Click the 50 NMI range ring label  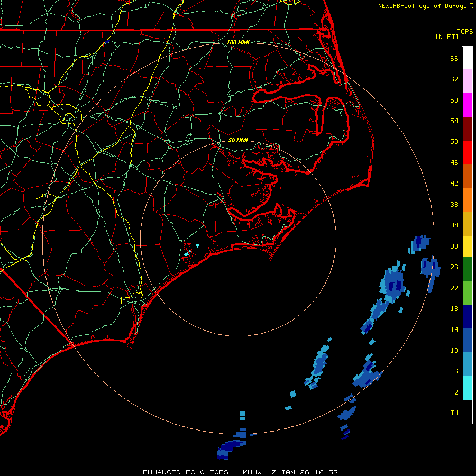coord(238,140)
